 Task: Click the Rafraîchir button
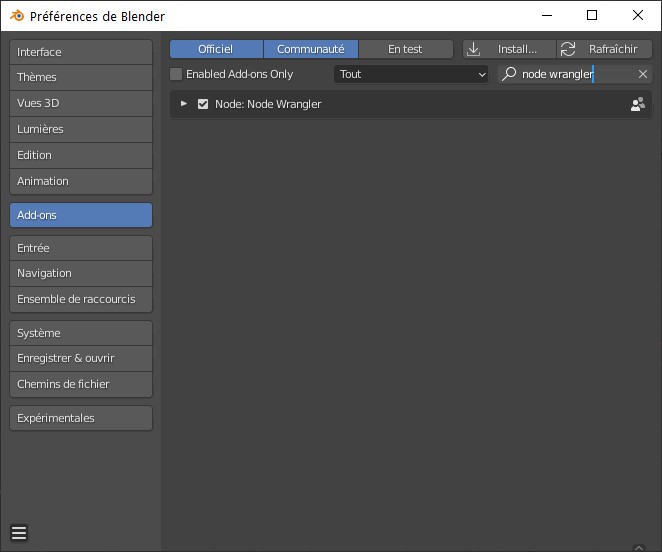(x=605, y=49)
